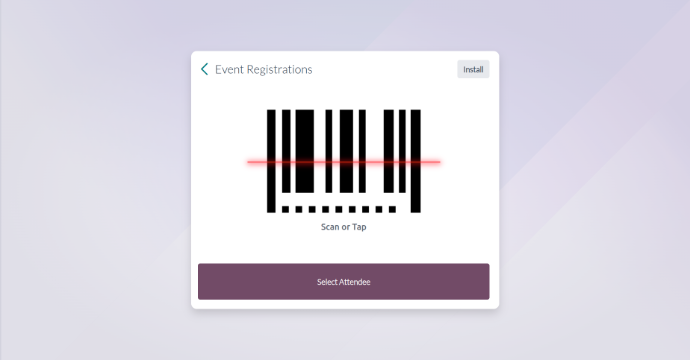Click the first square in dotted barcode row
The width and height of the screenshot is (690, 360).
(x=286, y=209)
